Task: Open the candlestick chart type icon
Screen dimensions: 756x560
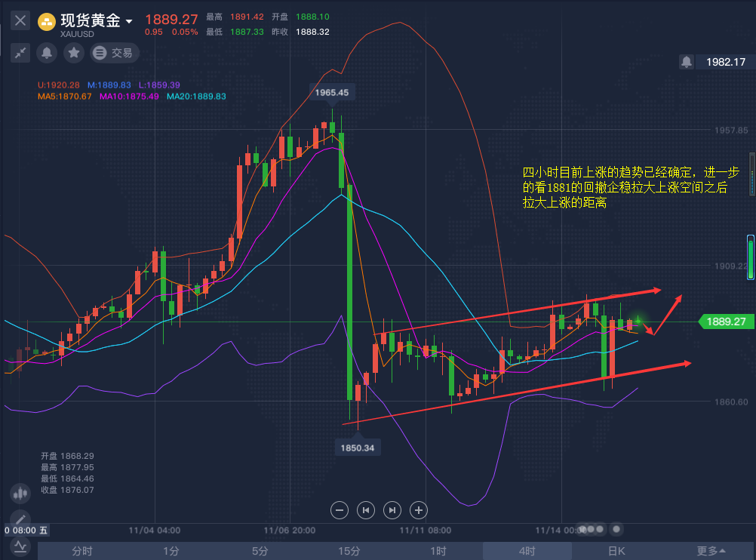Action: click(20, 494)
